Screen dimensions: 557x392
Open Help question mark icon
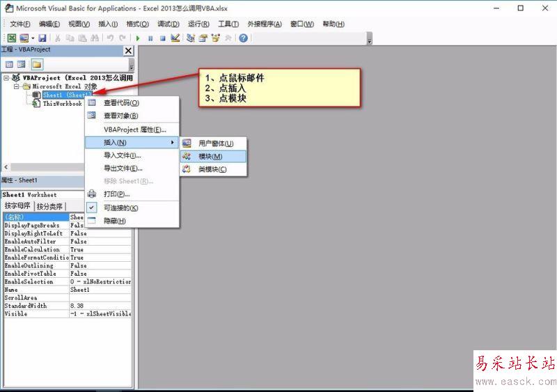(x=243, y=38)
